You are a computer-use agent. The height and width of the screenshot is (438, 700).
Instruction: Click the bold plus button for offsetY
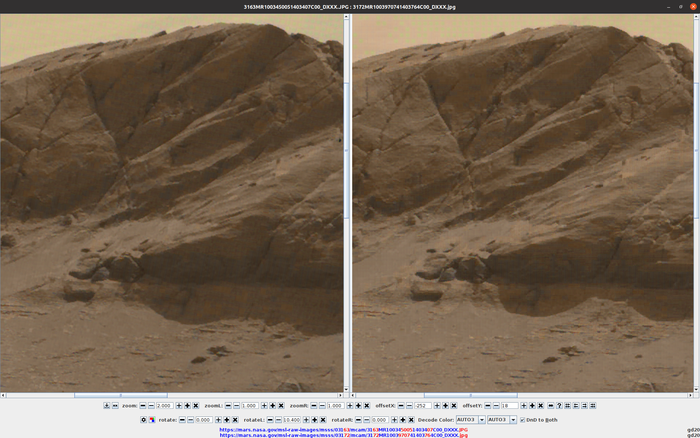click(532, 405)
